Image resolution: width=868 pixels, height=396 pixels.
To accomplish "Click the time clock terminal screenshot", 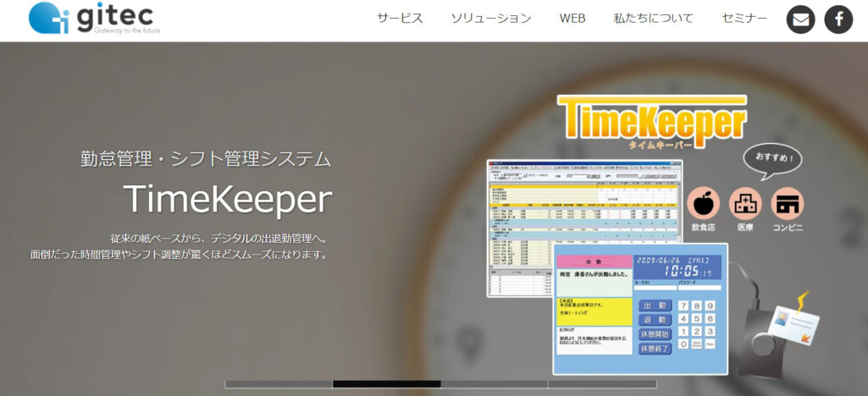I will point(640,309).
